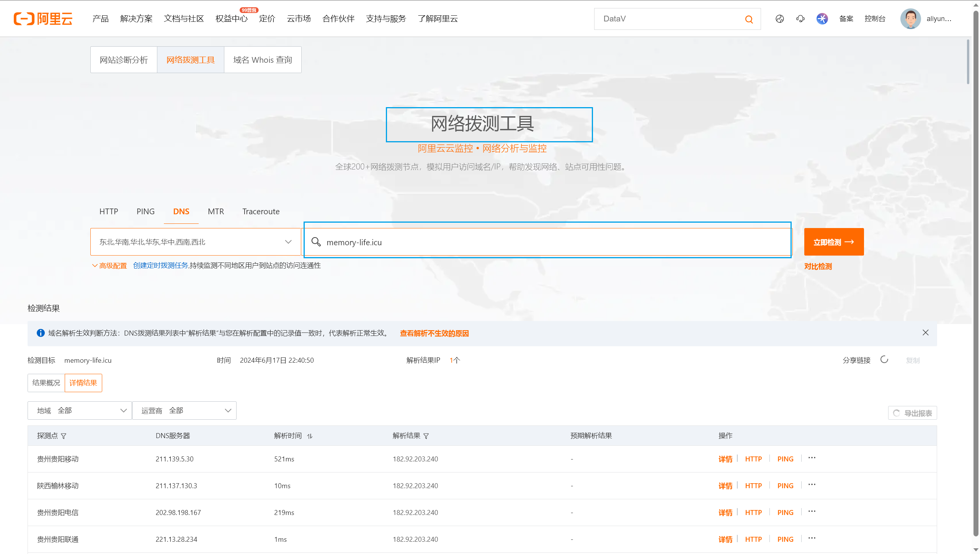Click the purple AI assistant icon
Image resolution: width=980 pixels, height=554 pixels.
point(822,19)
